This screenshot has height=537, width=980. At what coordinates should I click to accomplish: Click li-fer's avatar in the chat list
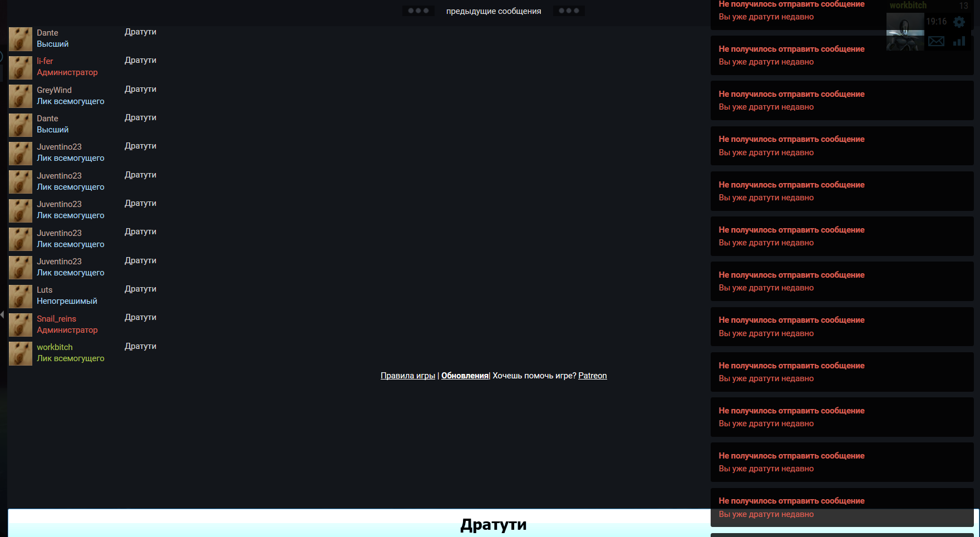(21, 68)
